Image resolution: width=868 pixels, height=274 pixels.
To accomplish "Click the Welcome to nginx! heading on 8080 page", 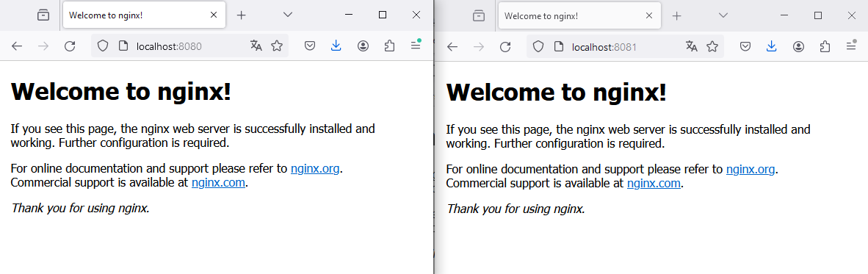I will tap(120, 92).
